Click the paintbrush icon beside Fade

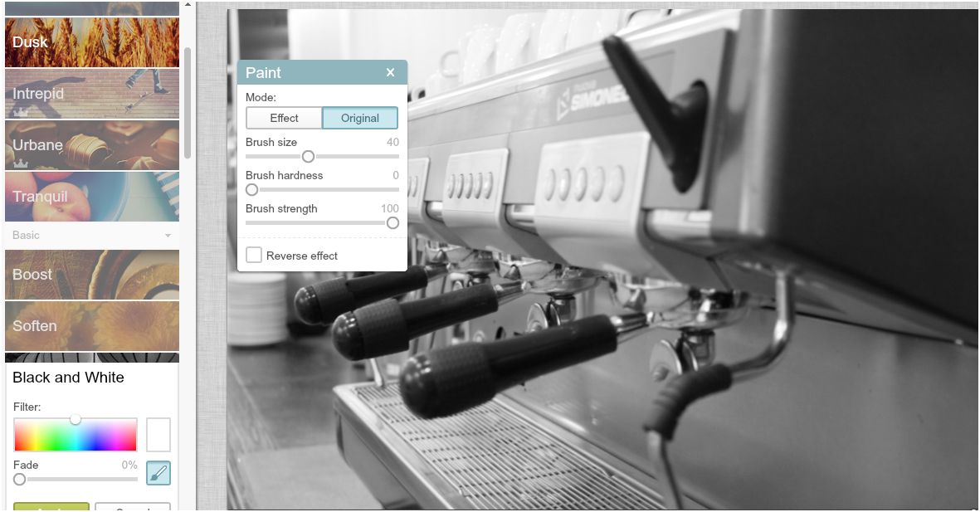pos(158,473)
